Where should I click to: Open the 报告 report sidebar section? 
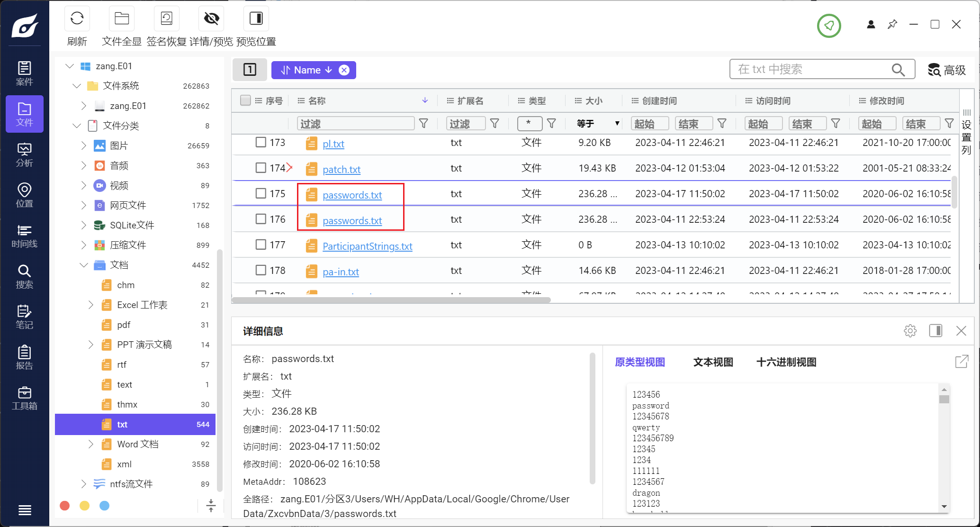pyautogui.click(x=25, y=357)
